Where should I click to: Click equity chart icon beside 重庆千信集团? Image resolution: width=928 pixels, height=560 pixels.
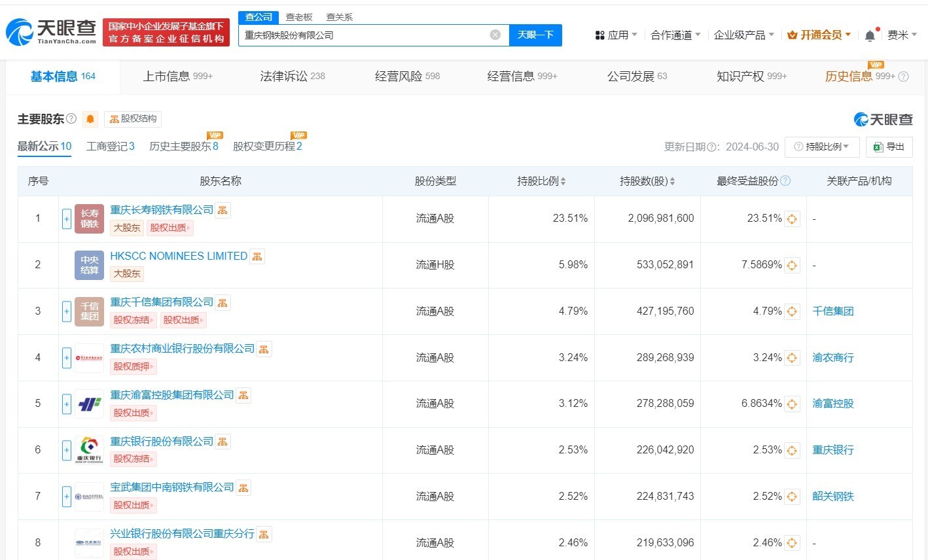click(x=223, y=302)
